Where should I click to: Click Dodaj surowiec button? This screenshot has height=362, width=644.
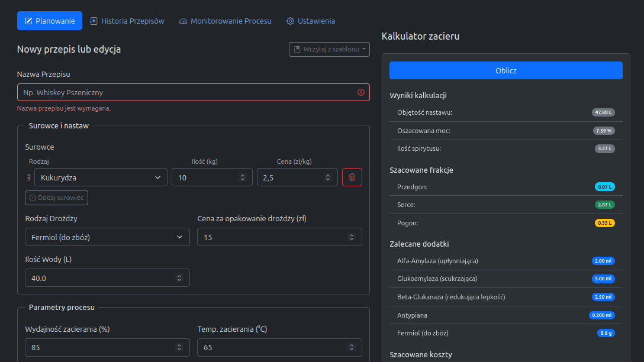tap(57, 198)
